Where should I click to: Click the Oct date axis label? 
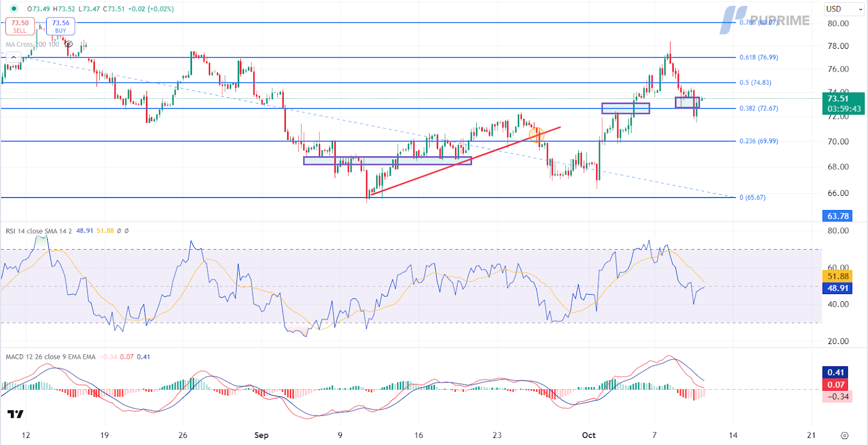589,435
